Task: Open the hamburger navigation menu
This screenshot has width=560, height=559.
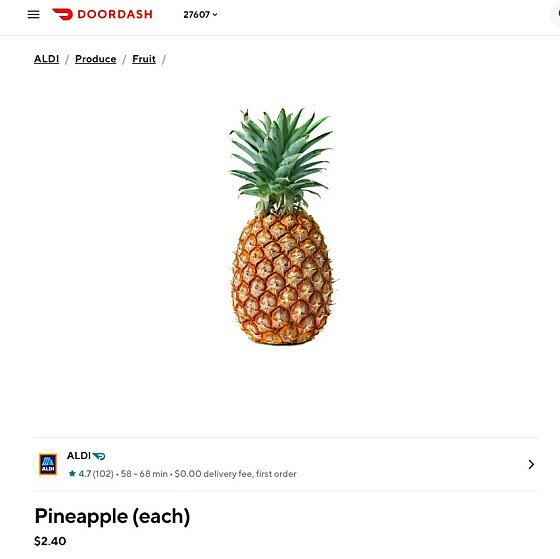Action: (x=34, y=15)
